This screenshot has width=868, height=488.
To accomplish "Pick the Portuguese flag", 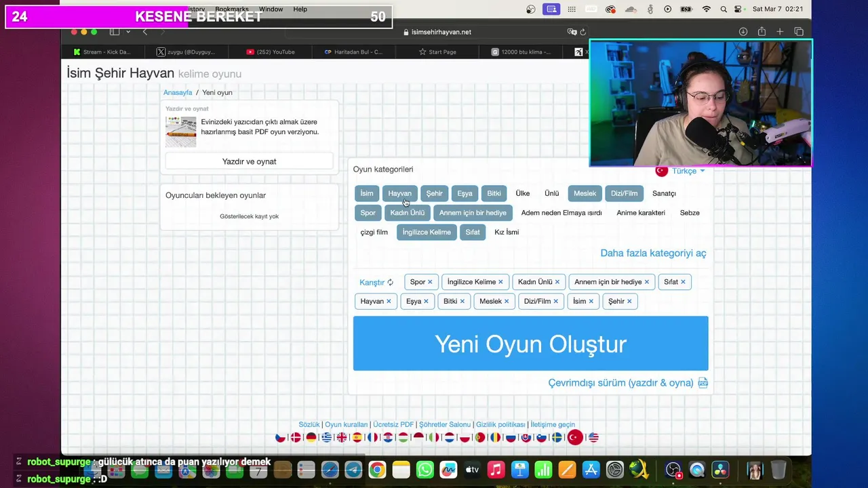I will pos(480,437).
